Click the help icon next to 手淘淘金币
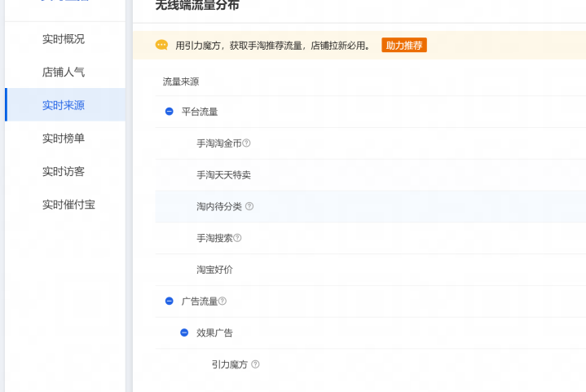 (246, 143)
